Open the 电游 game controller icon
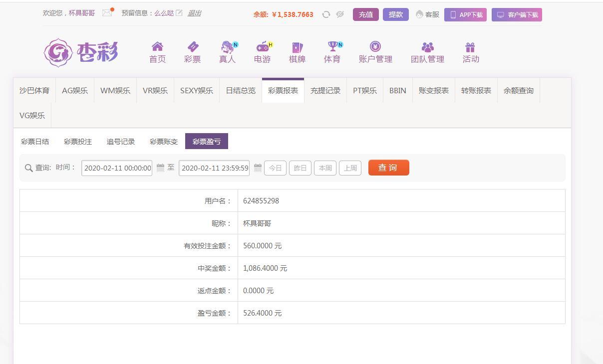Image resolution: width=603 pixels, height=364 pixels. (263, 47)
